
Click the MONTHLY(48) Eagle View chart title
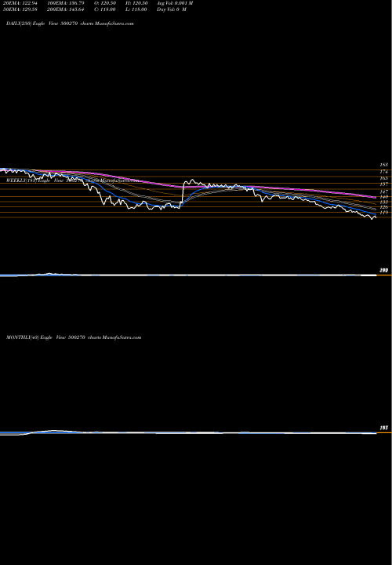pos(74,337)
